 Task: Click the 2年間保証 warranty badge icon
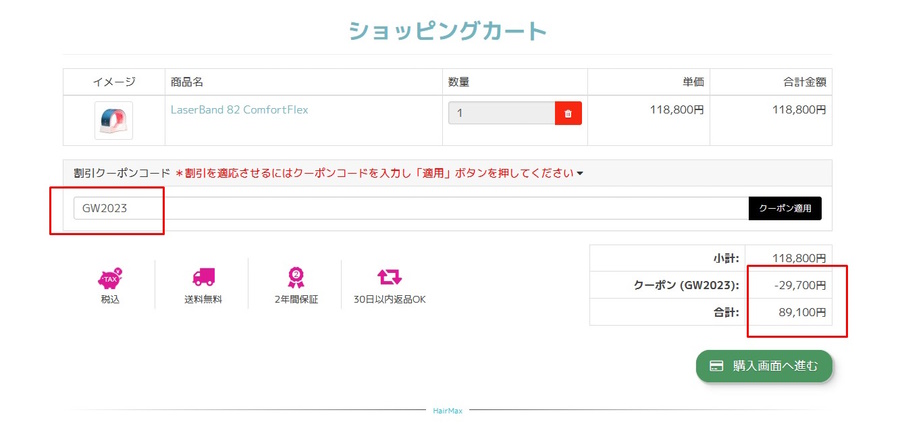pyautogui.click(x=295, y=277)
